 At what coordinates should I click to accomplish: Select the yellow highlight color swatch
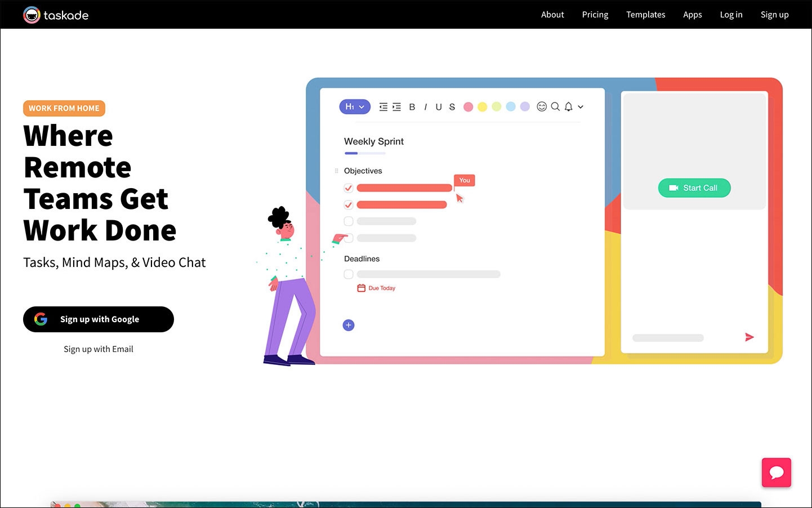tap(482, 106)
